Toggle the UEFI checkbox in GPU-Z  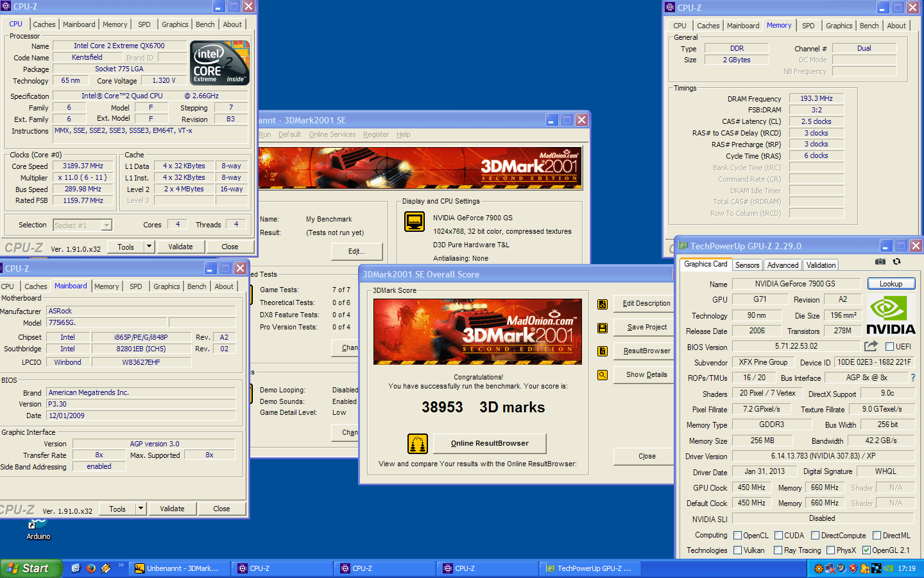(x=889, y=347)
